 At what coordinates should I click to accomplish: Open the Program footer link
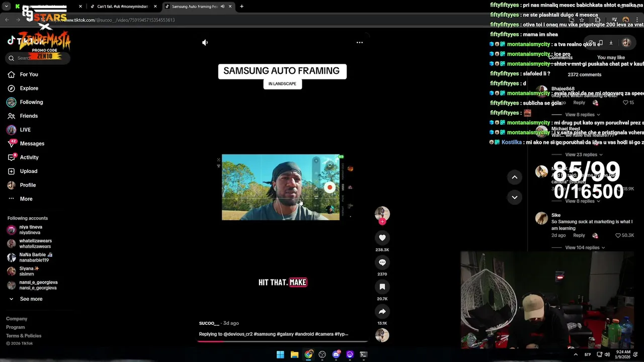click(16, 327)
